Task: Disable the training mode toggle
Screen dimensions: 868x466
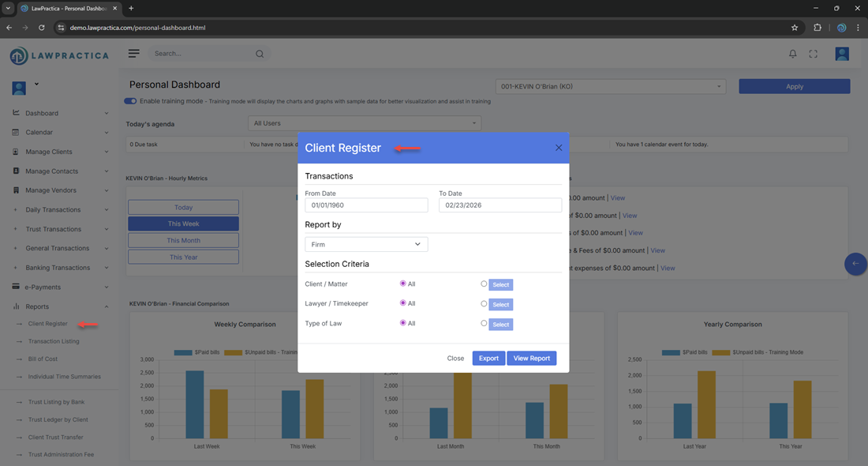Action: point(130,101)
